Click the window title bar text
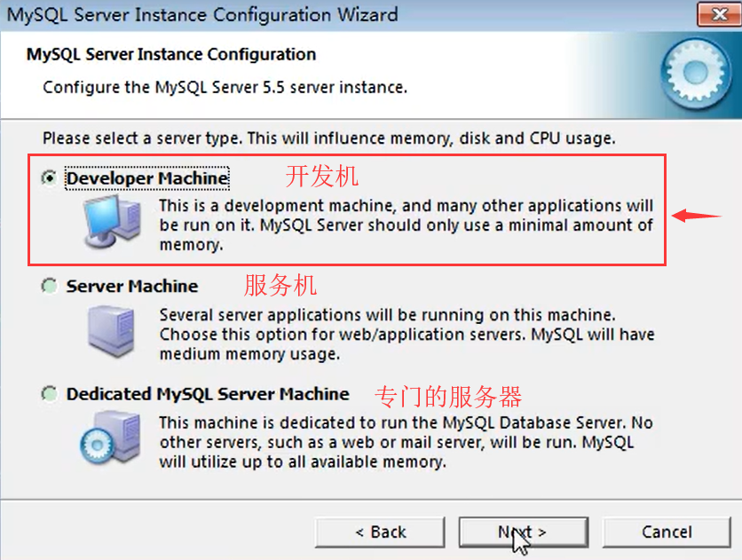This screenshot has width=742, height=560. [202, 15]
